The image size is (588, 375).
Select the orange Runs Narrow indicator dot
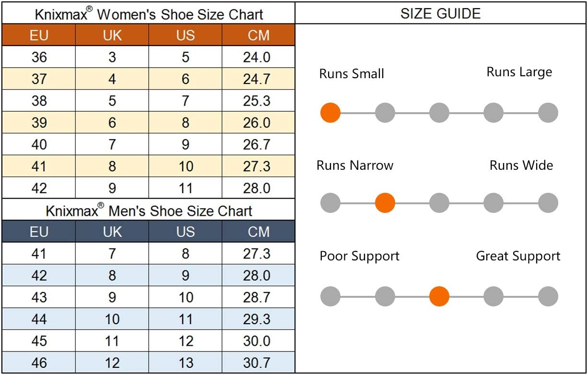point(385,203)
